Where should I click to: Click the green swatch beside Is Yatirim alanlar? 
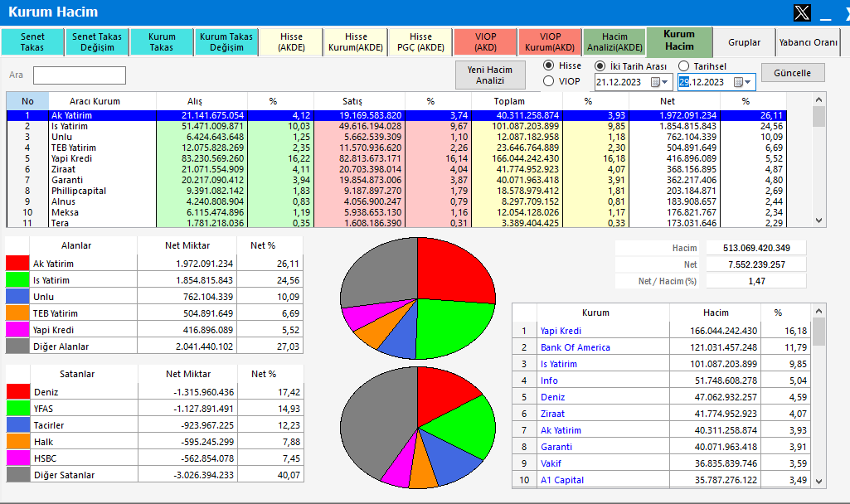click(x=17, y=280)
